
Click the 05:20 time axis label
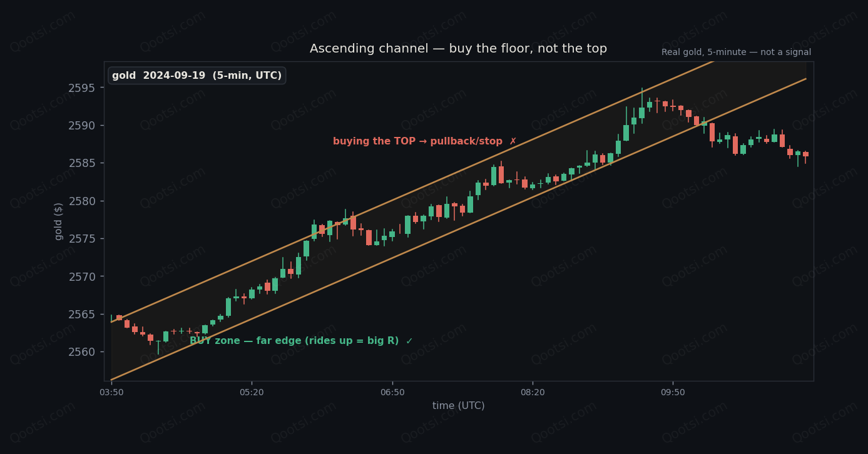pyautogui.click(x=252, y=393)
